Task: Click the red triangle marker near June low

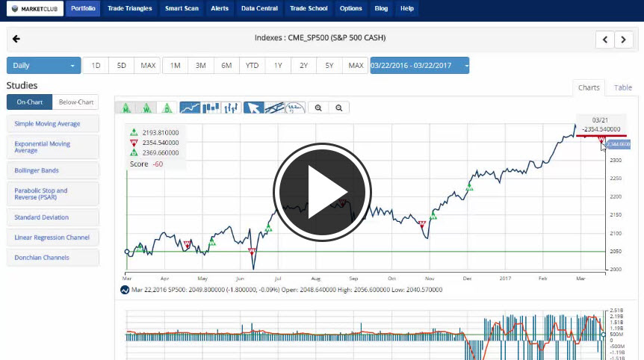Action: pyautogui.click(x=252, y=251)
